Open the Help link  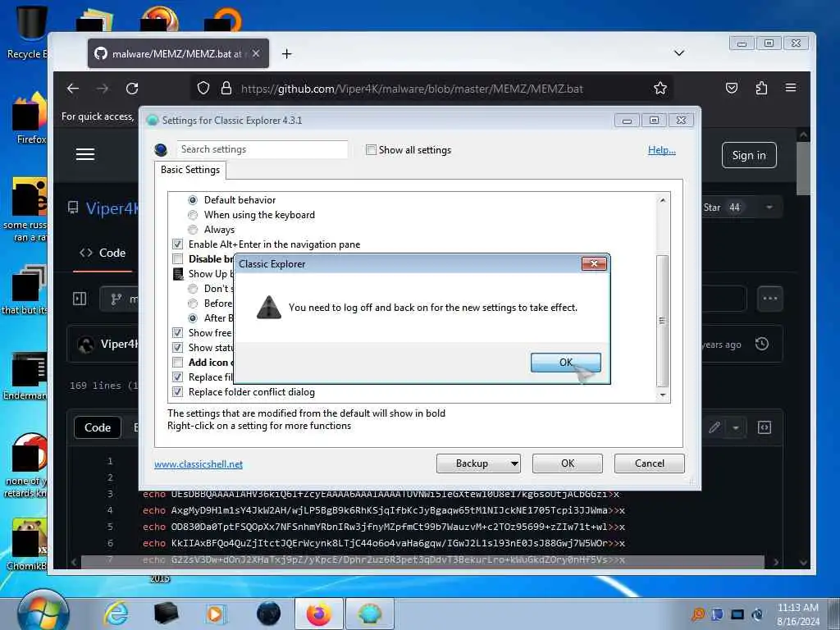(x=662, y=150)
